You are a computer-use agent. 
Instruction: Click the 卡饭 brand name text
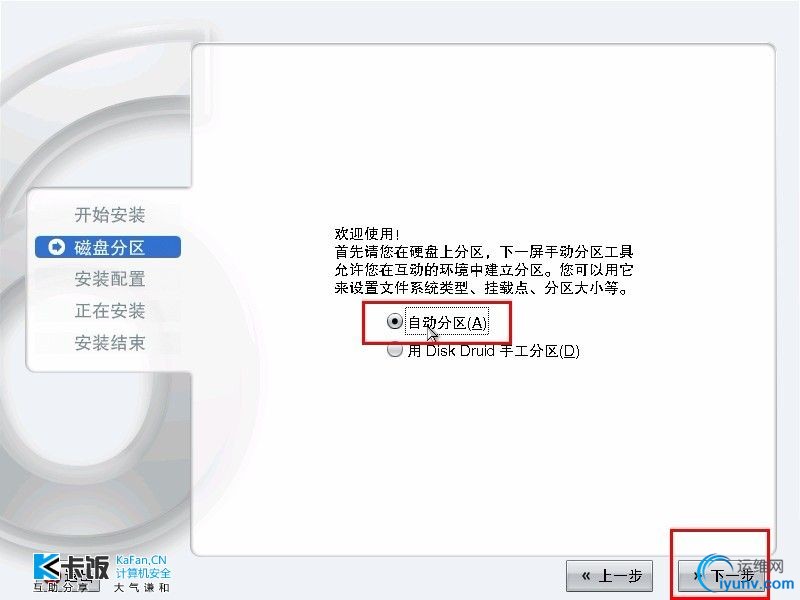point(86,567)
